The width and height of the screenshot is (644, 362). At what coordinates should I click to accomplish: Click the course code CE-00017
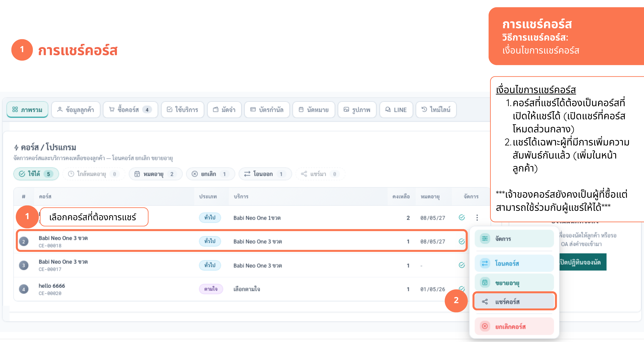[x=50, y=269]
